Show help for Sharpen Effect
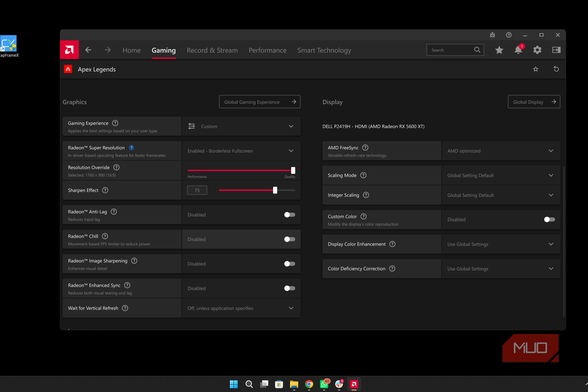 [x=105, y=190]
